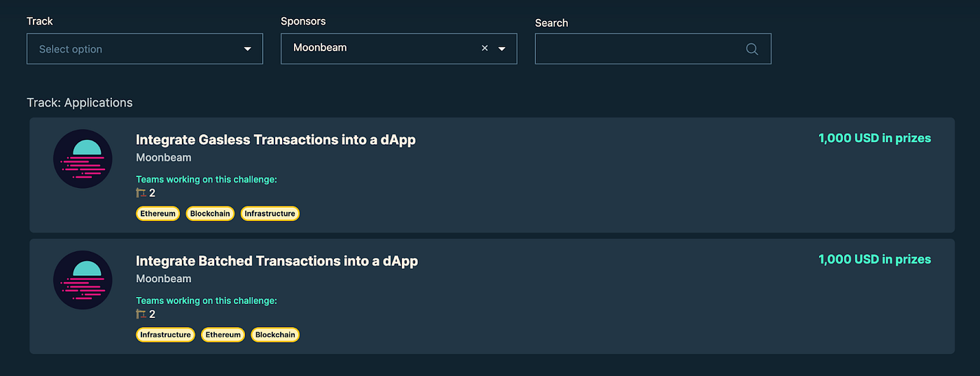This screenshot has width=980, height=376.
Task: Click prize amount on Batched Transactions card
Action: pos(874,260)
